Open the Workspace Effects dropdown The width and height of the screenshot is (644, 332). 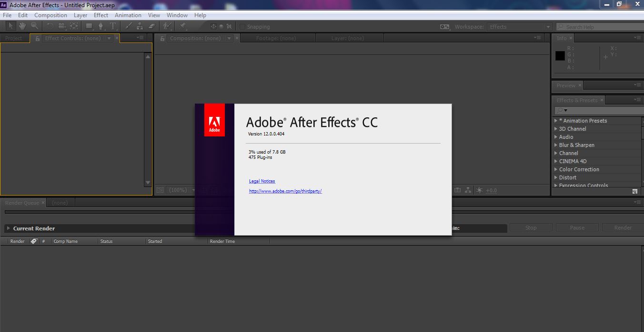519,27
